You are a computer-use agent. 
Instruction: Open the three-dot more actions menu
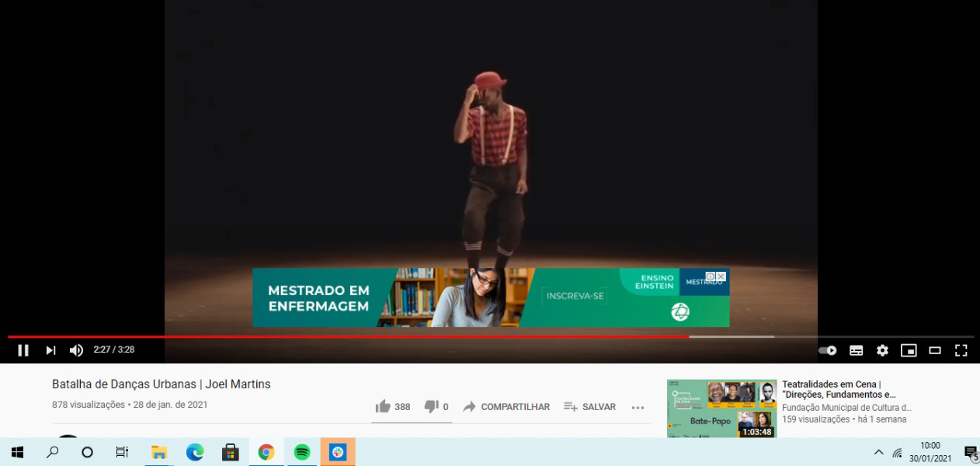click(x=638, y=406)
